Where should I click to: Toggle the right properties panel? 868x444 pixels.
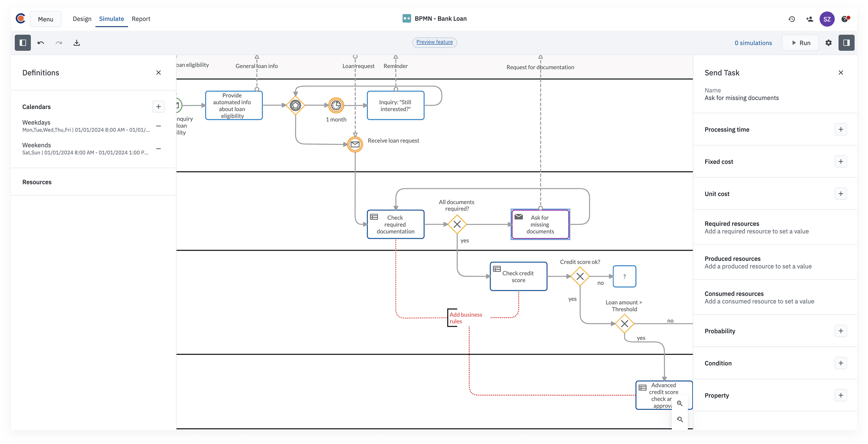coord(846,43)
